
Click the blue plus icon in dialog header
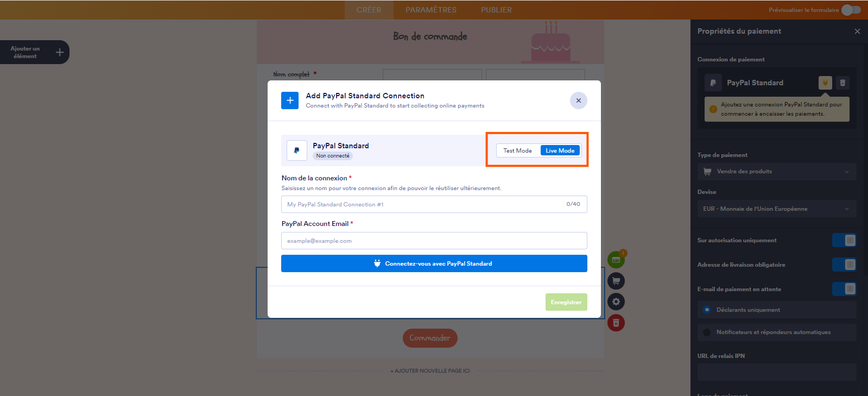(x=290, y=100)
